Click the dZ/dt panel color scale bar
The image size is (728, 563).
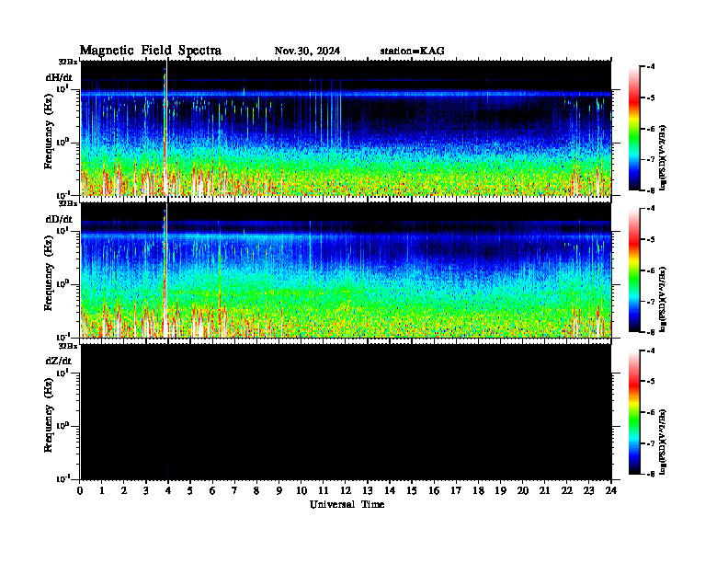[x=633, y=412]
